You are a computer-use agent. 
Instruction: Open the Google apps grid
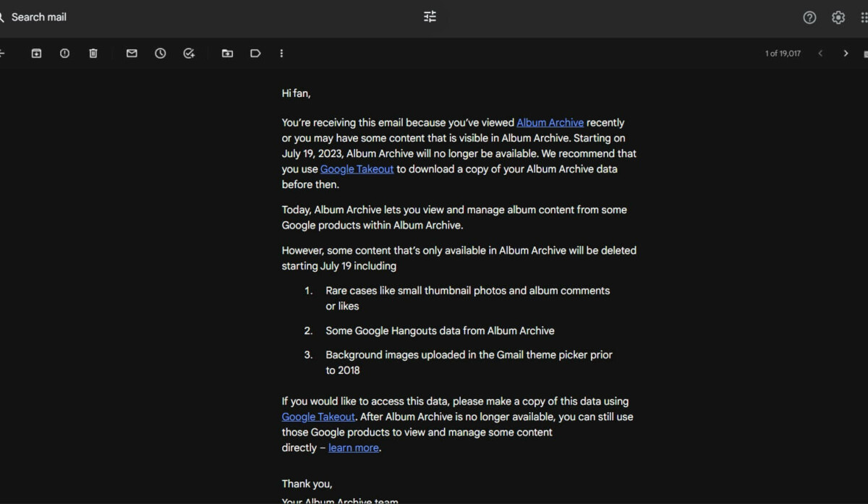coord(864,17)
